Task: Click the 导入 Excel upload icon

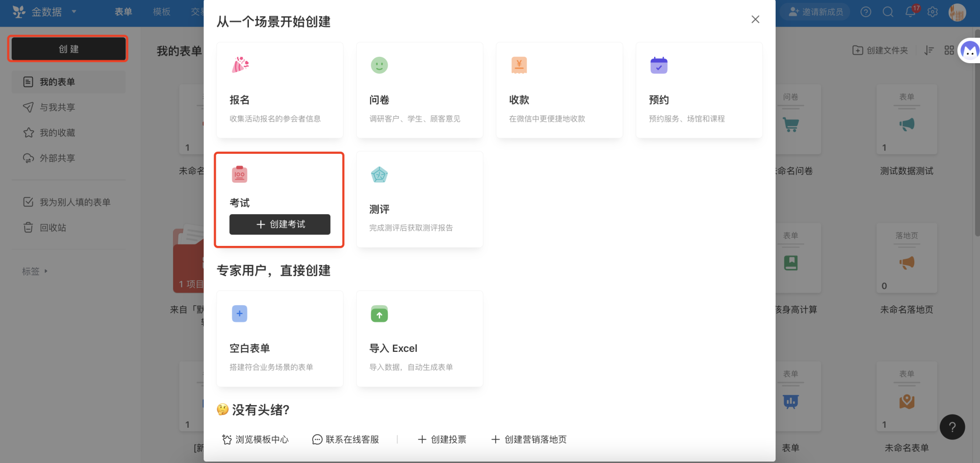Action: click(379, 314)
